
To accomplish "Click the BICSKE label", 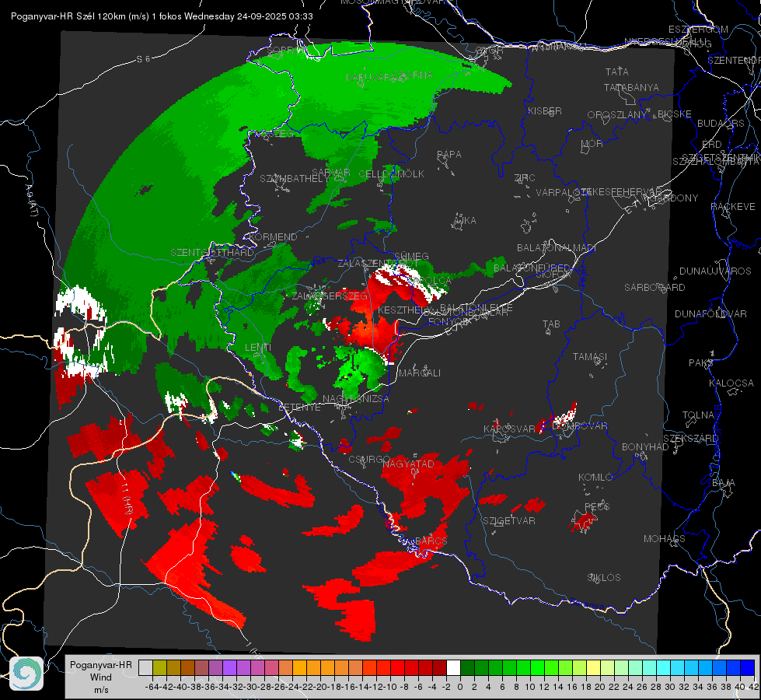I will (675, 114).
